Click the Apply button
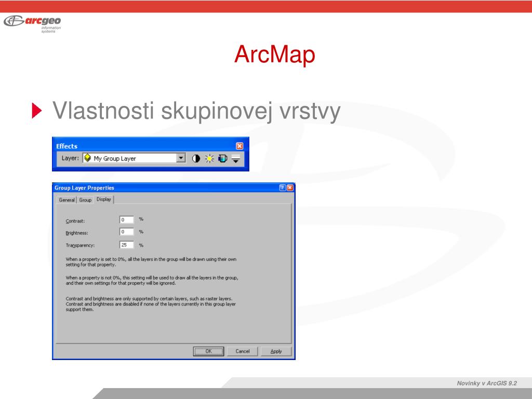This screenshot has height=399, width=532. click(x=276, y=351)
